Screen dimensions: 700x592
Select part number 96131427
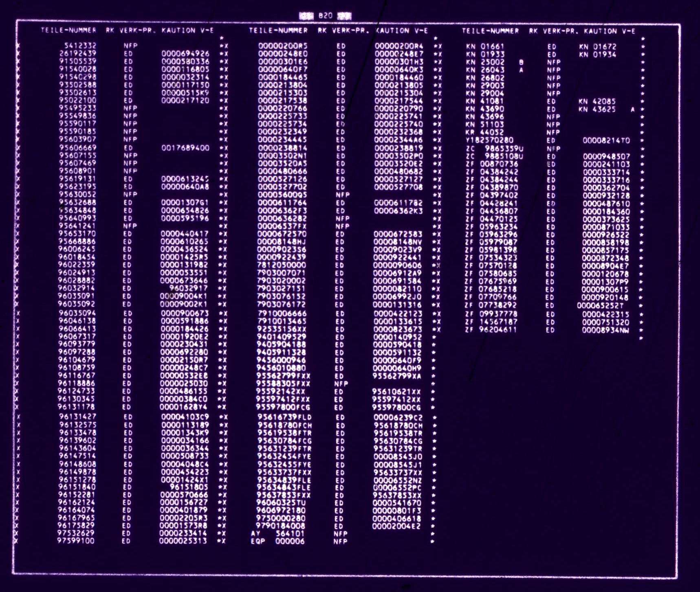[78, 417]
